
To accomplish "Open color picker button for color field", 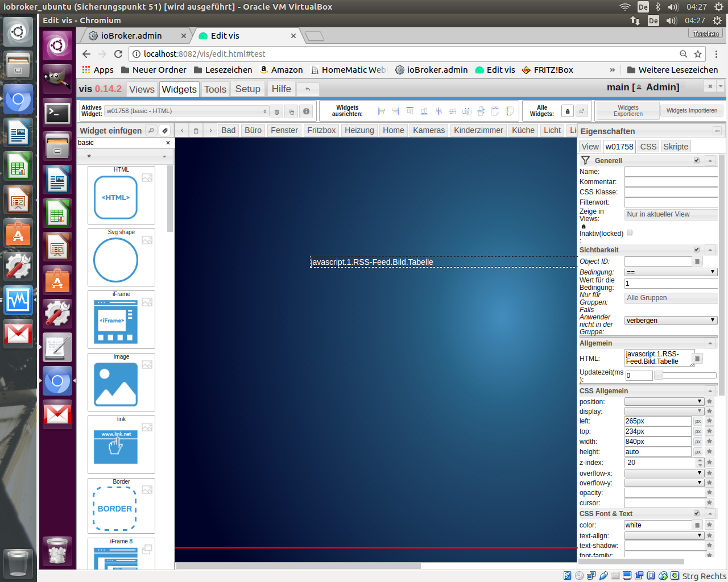I will (697, 525).
